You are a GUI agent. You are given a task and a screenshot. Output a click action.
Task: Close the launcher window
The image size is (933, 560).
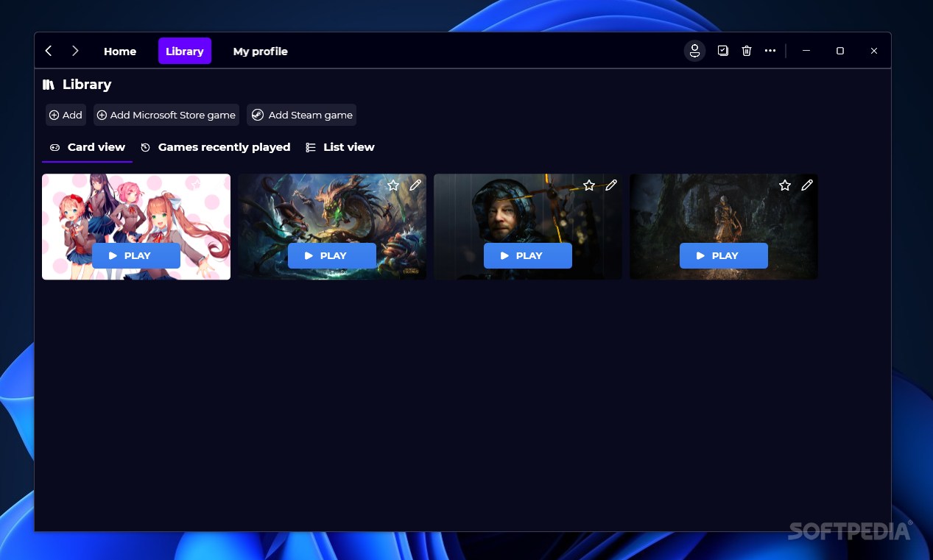[x=874, y=51]
